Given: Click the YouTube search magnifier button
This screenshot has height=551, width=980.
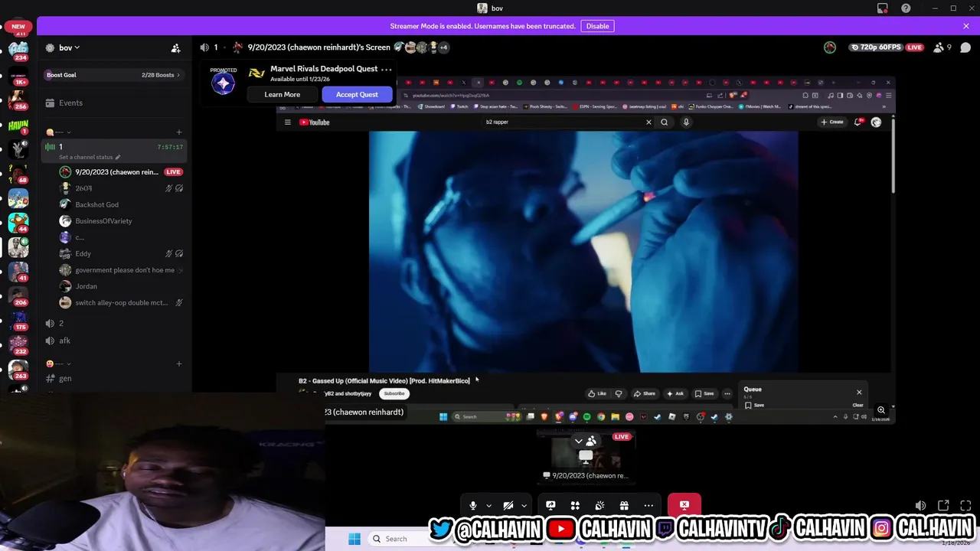Looking at the screenshot, I should coord(665,122).
